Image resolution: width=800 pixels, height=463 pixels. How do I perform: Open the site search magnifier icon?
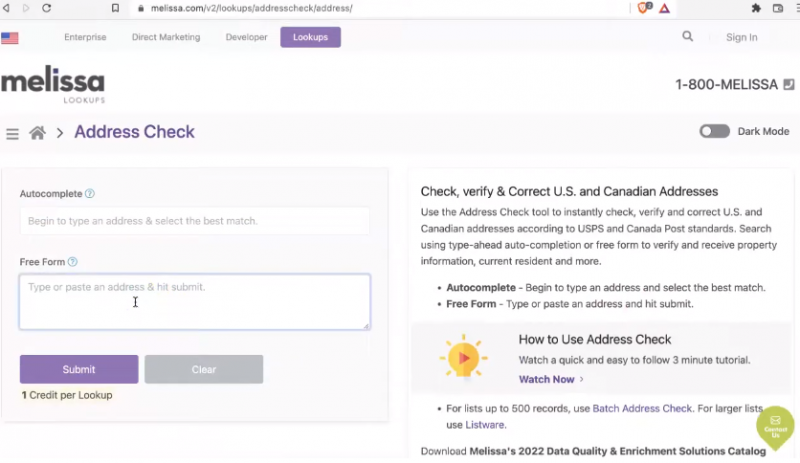pos(687,37)
